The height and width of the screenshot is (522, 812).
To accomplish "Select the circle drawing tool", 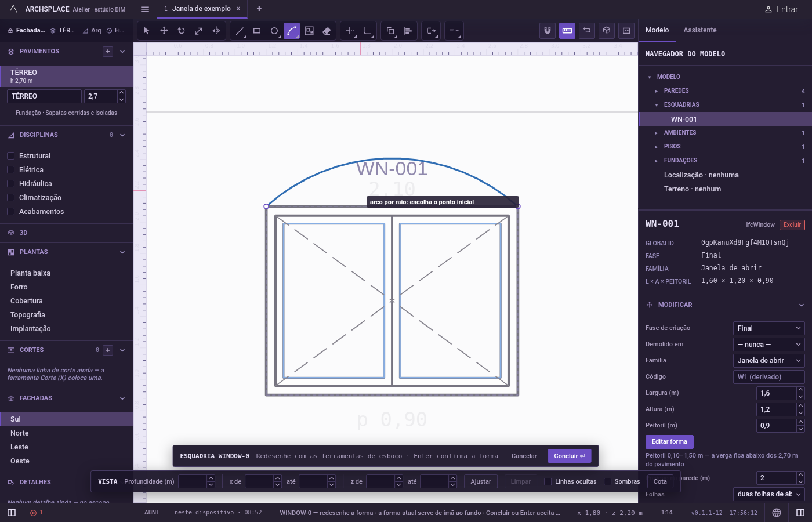I will click(274, 31).
